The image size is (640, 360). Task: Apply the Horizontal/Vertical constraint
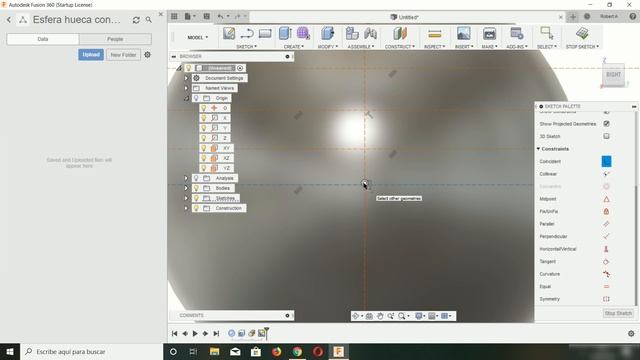click(x=606, y=249)
